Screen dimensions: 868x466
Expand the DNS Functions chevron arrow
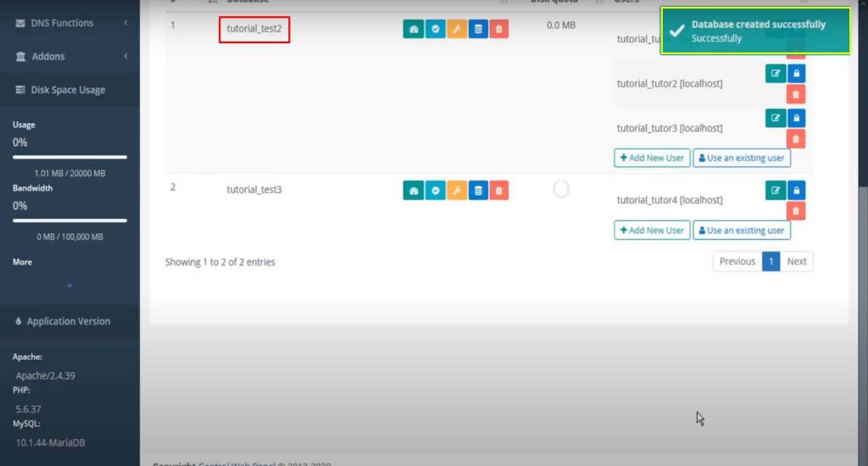pyautogui.click(x=125, y=23)
